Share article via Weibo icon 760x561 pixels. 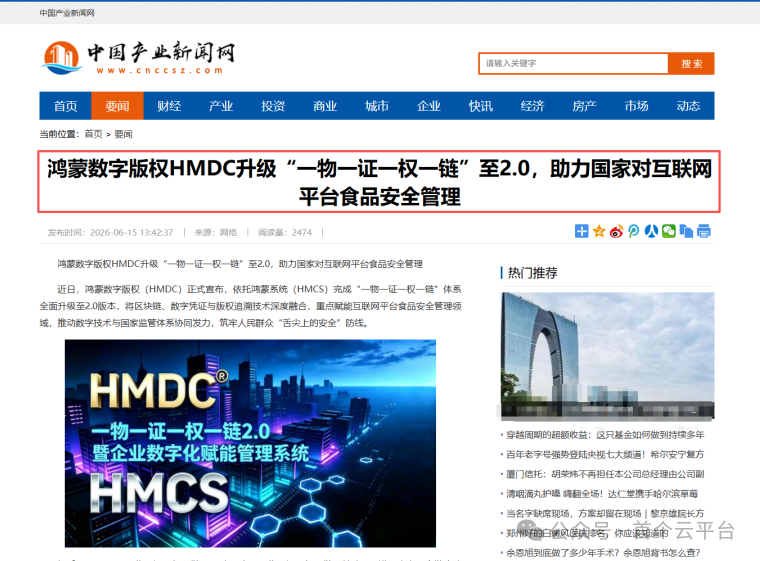617,231
